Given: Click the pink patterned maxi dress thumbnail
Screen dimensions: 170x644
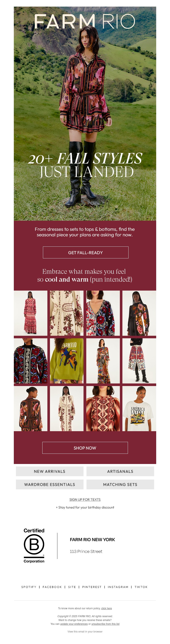Looking at the screenshot, I should click(30, 313).
